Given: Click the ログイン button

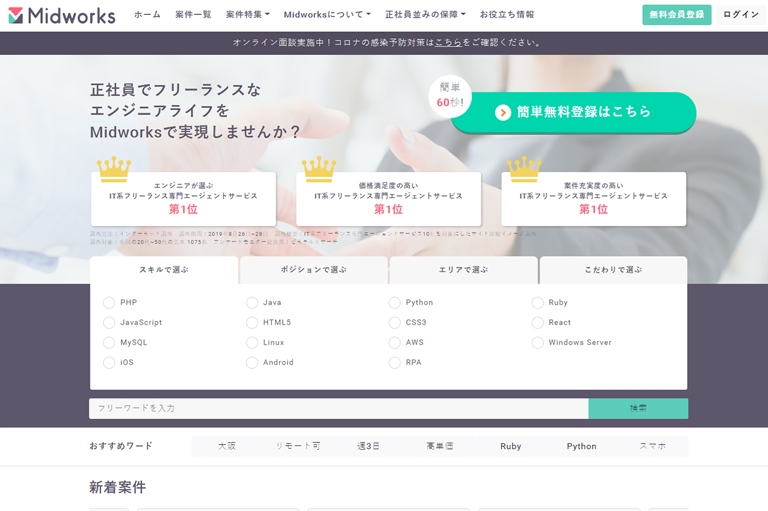Looking at the screenshot, I should click(741, 15).
